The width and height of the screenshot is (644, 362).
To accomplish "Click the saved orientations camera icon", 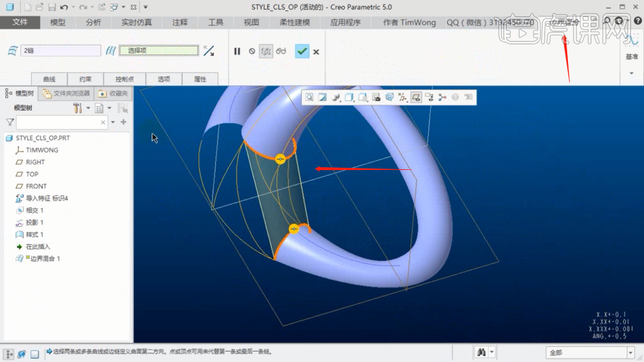I will tap(376, 98).
